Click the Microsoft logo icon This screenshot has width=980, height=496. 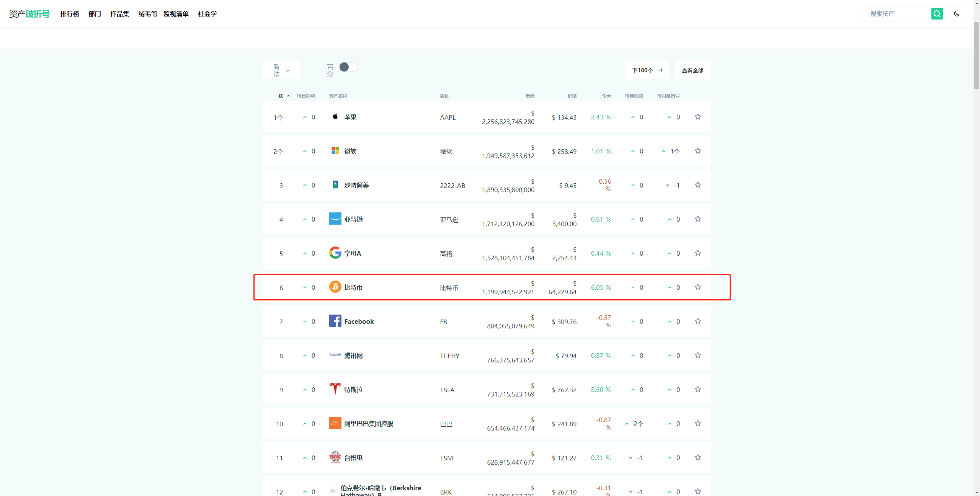[335, 151]
